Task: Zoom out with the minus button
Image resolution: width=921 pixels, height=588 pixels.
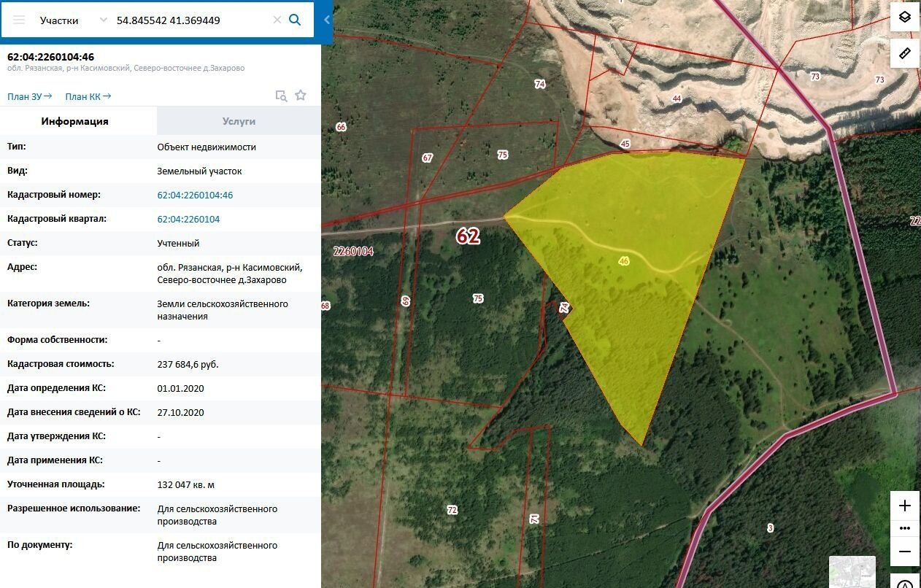Action: pyautogui.click(x=905, y=552)
